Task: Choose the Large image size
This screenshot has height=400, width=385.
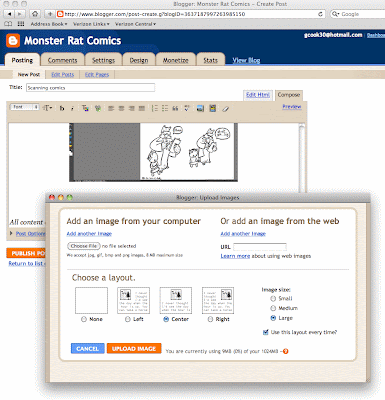Action: [273, 318]
